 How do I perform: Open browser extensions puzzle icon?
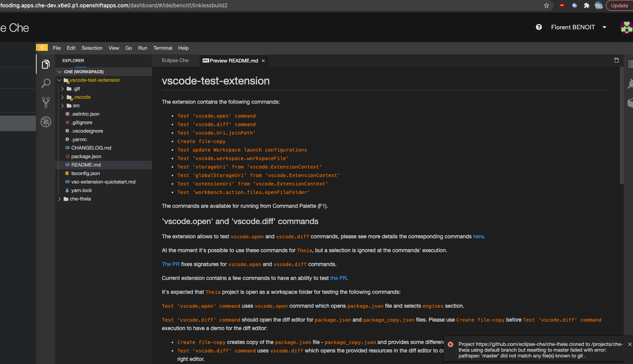(586, 5)
